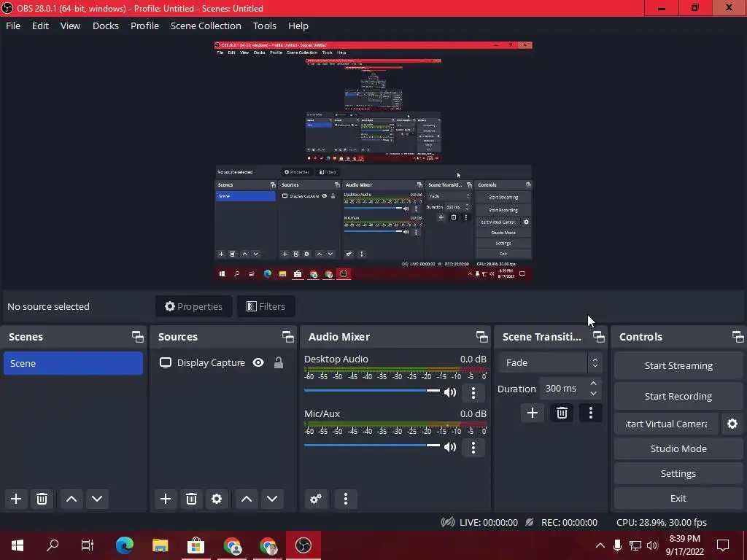Screen dimensions: 747x560
Task: Select Display Capture source row
Action: (223, 363)
